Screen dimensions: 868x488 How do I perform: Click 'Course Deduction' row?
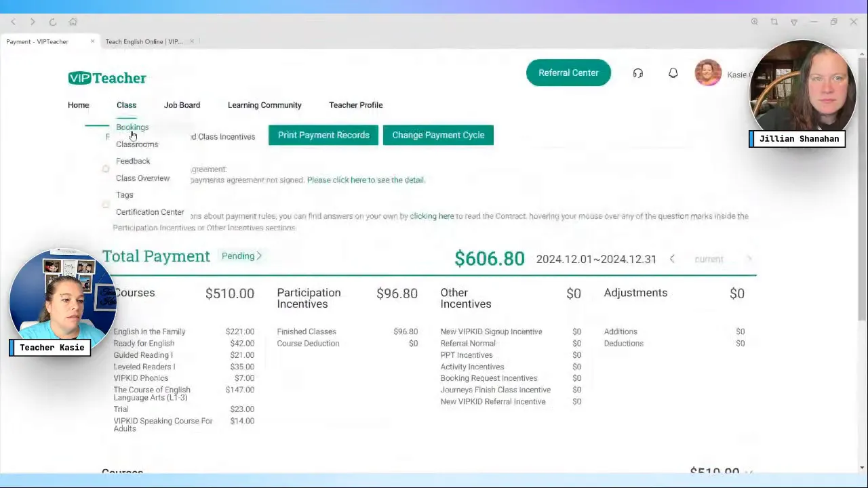tap(347, 343)
